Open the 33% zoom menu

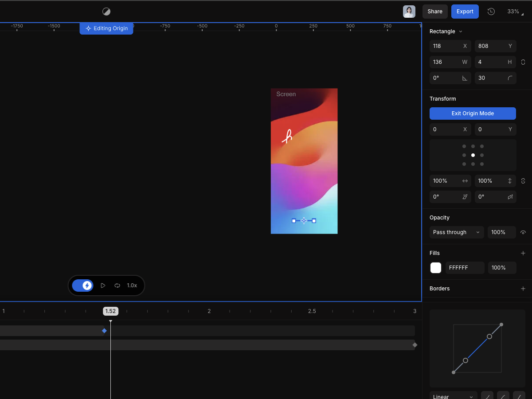515,12
